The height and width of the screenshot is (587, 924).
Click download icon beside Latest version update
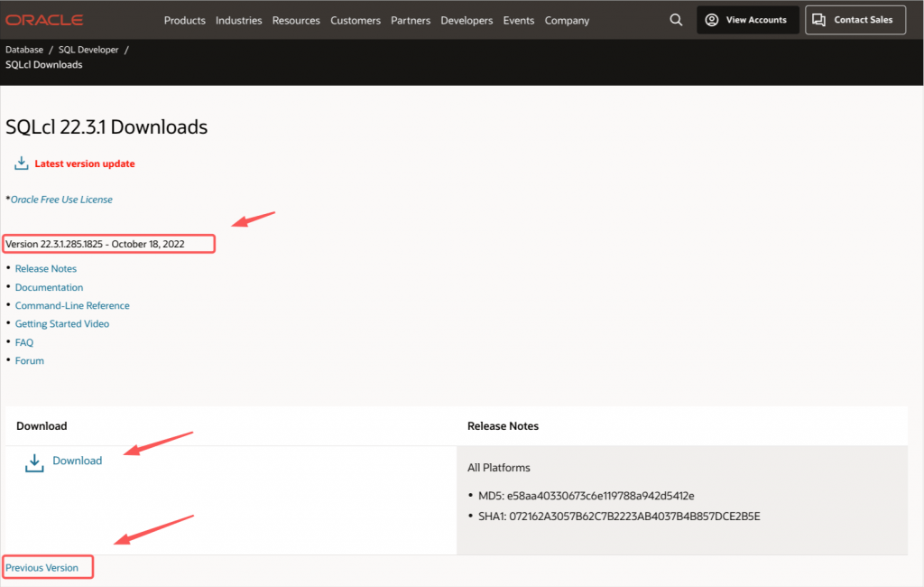pyautogui.click(x=22, y=163)
